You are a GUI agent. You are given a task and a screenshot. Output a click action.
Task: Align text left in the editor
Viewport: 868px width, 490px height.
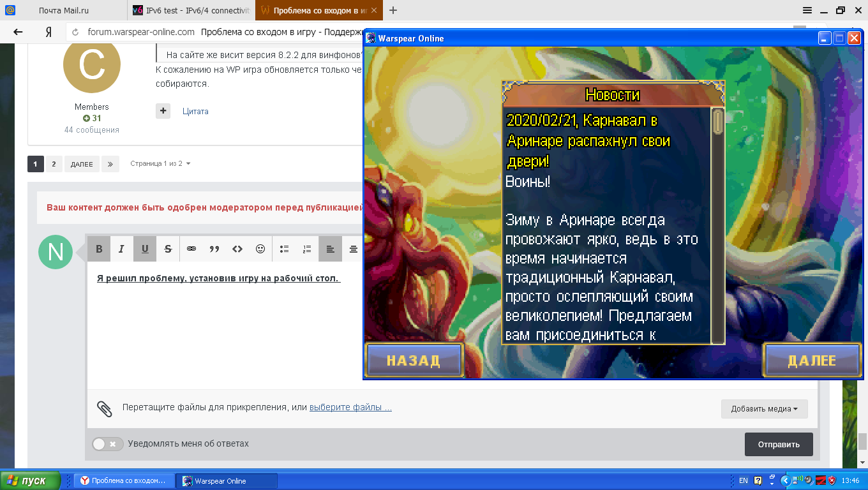pyautogui.click(x=331, y=249)
